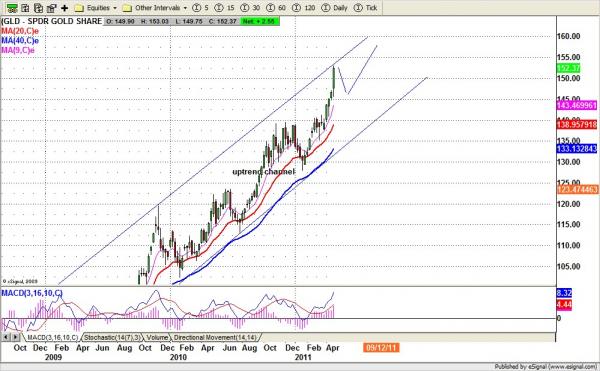Viewport: 600px width, 371px height.
Task: Click the 2011 year label on the time axis
Action: (303, 357)
